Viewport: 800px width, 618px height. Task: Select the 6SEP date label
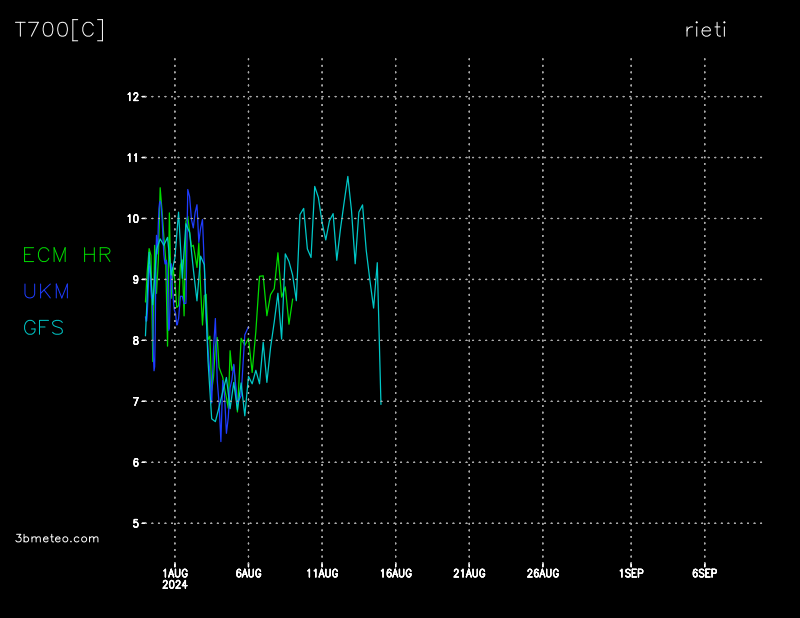coord(704,573)
